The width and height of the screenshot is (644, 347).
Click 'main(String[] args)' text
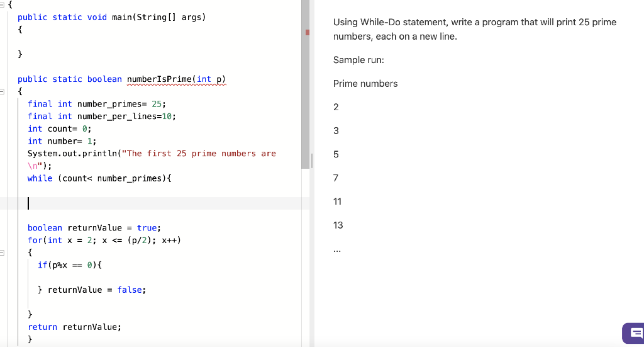coord(158,17)
